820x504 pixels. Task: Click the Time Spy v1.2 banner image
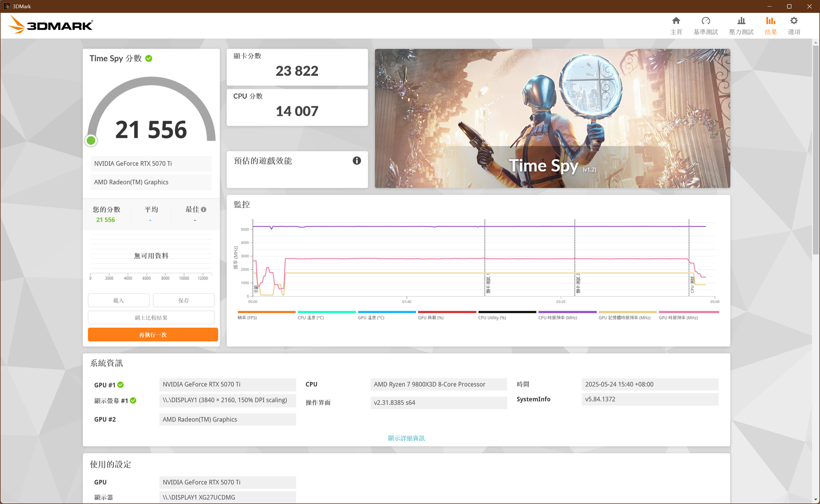[552, 119]
